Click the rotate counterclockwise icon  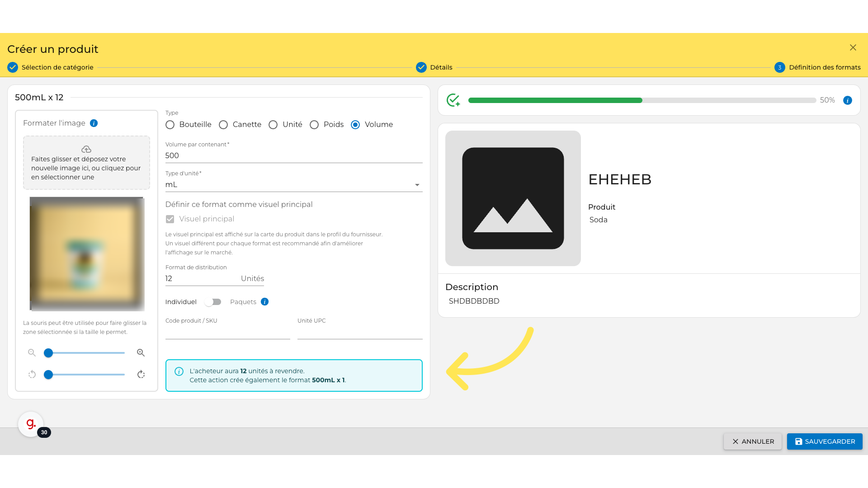32,375
